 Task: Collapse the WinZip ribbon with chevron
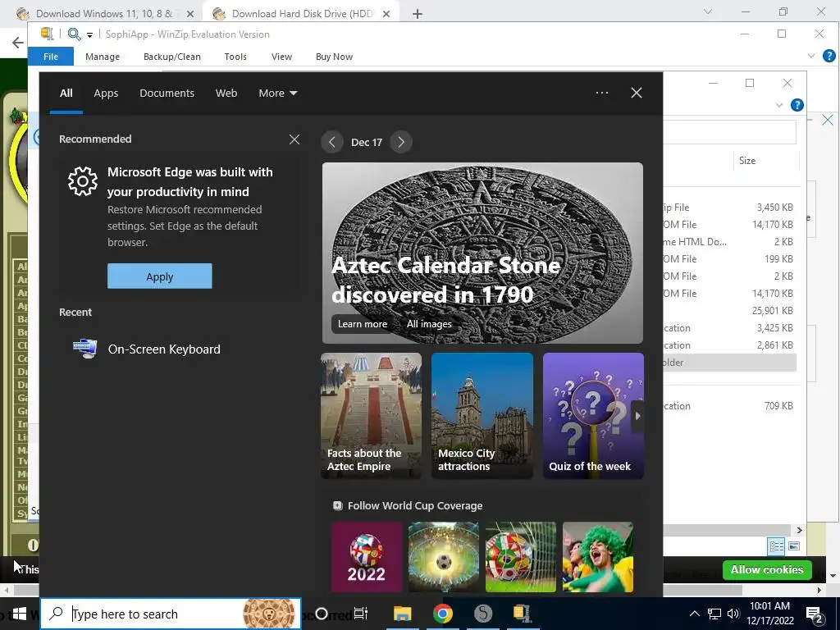(x=811, y=56)
